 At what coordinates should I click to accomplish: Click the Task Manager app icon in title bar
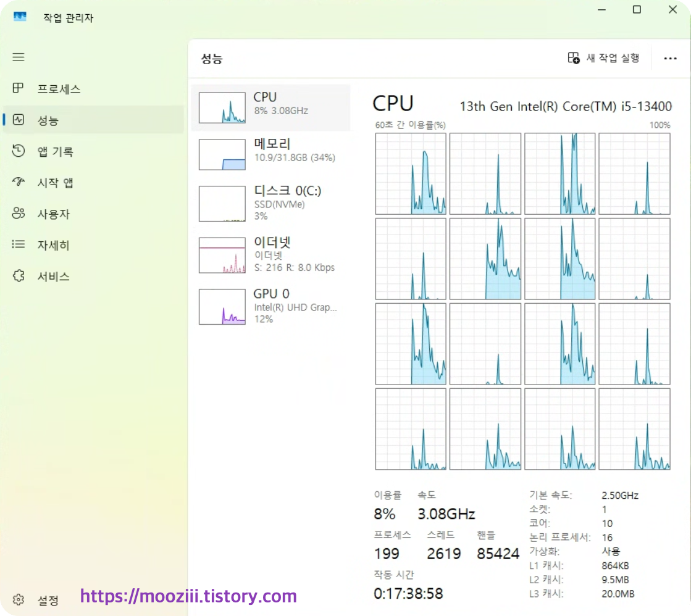pyautogui.click(x=20, y=17)
